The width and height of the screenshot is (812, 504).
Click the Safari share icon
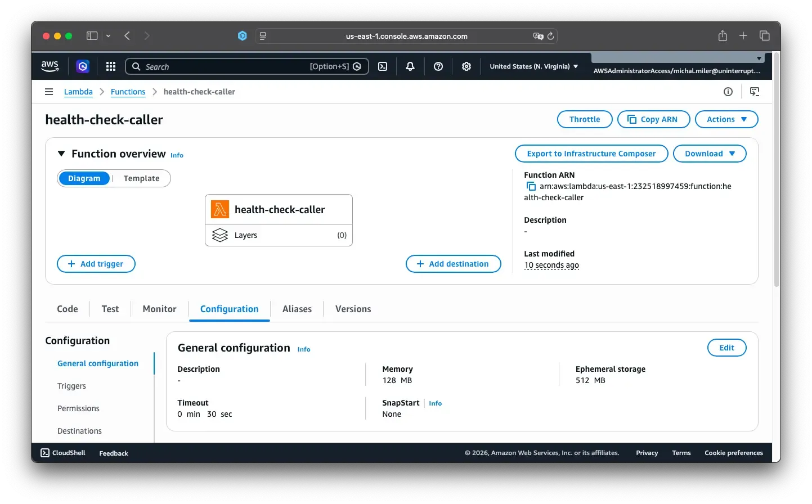[723, 36]
